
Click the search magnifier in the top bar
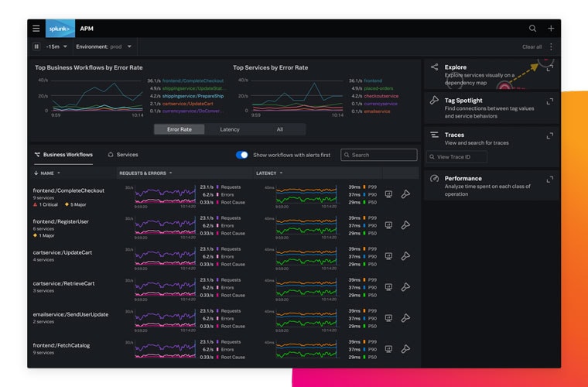click(532, 29)
